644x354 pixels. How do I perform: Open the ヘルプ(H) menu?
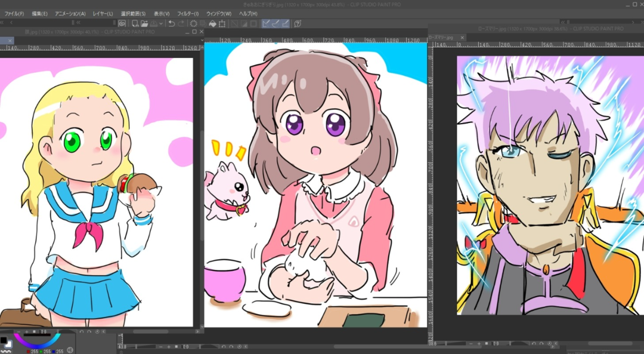(248, 14)
